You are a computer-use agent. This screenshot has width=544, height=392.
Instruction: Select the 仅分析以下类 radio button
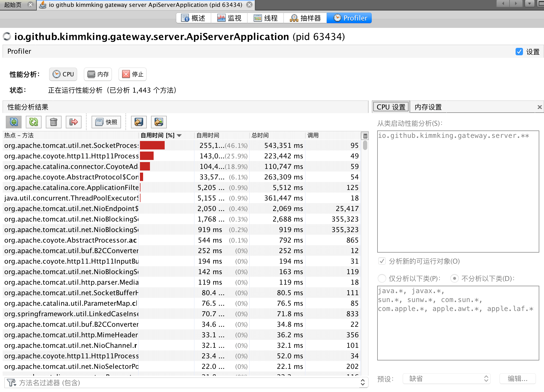[x=382, y=278]
